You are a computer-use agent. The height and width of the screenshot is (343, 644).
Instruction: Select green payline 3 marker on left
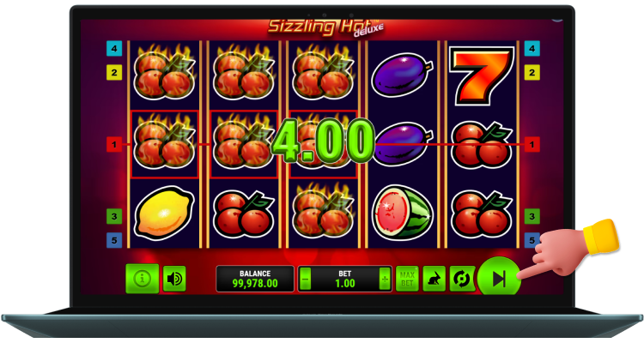(114, 216)
